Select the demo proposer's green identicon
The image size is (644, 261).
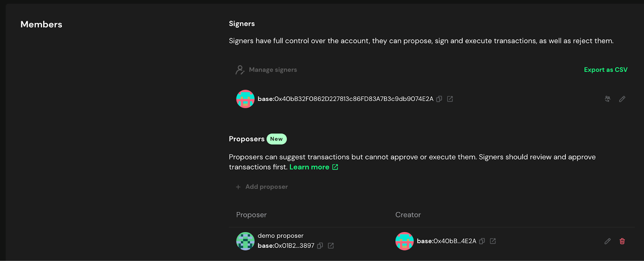[245, 241]
